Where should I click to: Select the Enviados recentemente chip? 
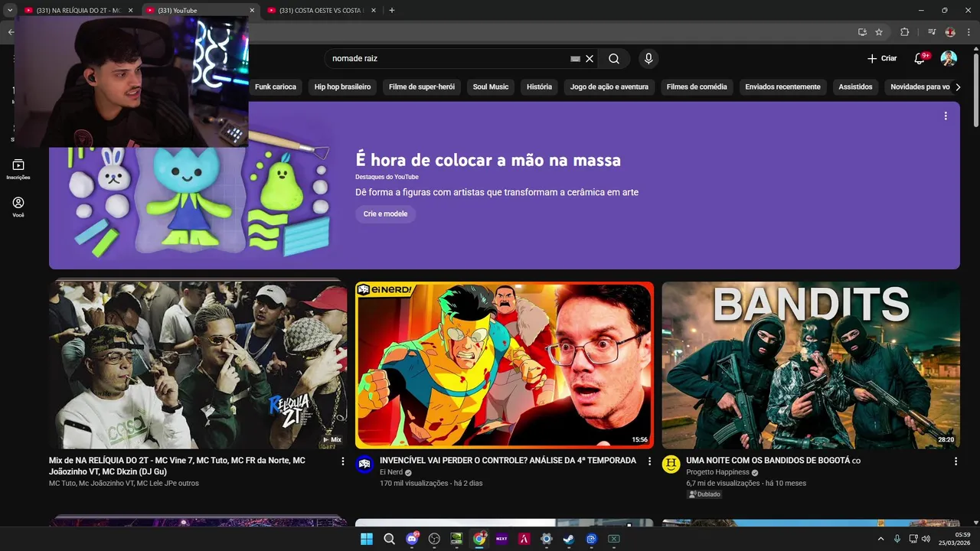pyautogui.click(x=782, y=87)
